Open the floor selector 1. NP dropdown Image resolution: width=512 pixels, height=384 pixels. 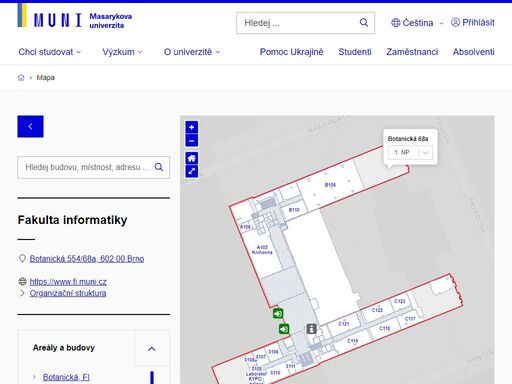point(410,152)
